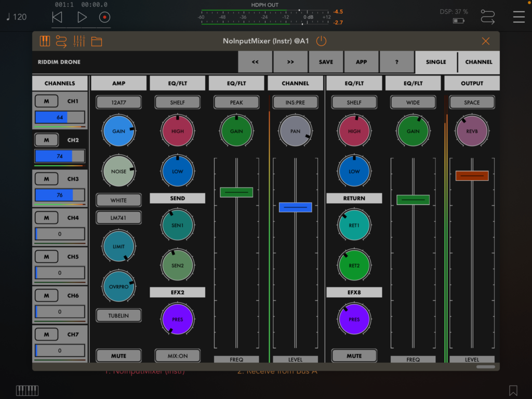
Task: Switch to SINGLE view mode
Action: pos(436,62)
